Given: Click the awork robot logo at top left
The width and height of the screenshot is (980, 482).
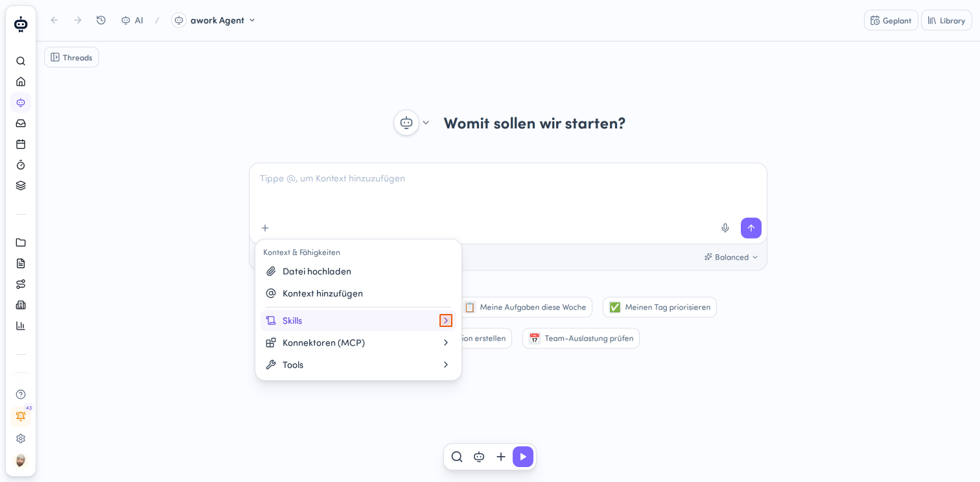Looking at the screenshot, I should coord(21,24).
